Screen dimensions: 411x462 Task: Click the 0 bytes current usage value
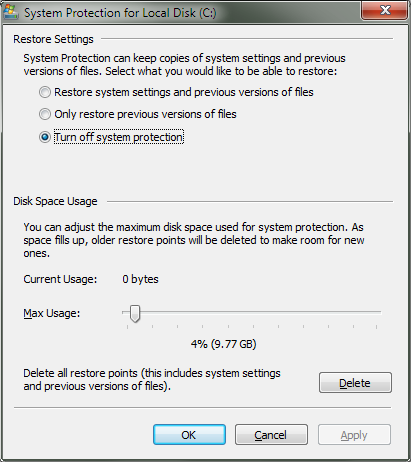click(x=140, y=279)
